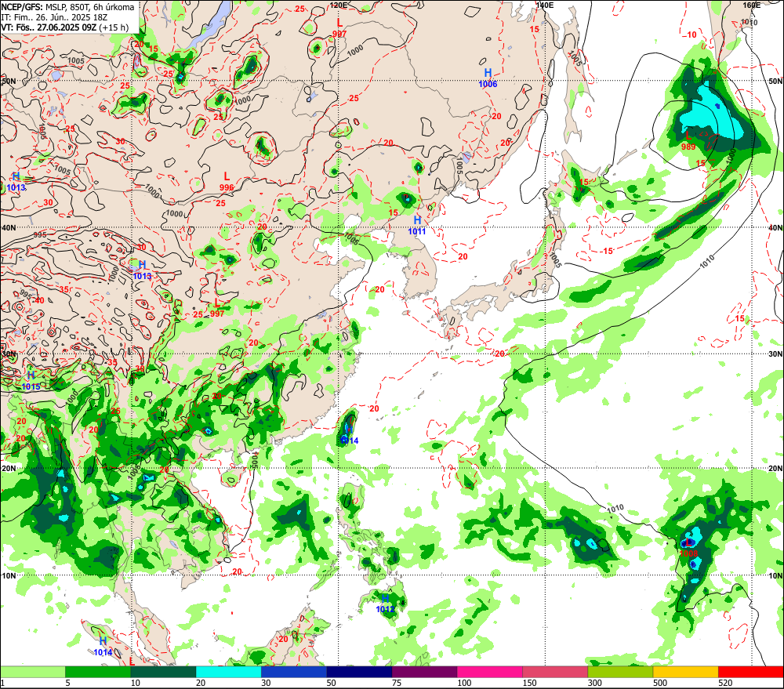The image size is (784, 689).
Task: Click the H 1011 high near Korea
Action: 417,226
